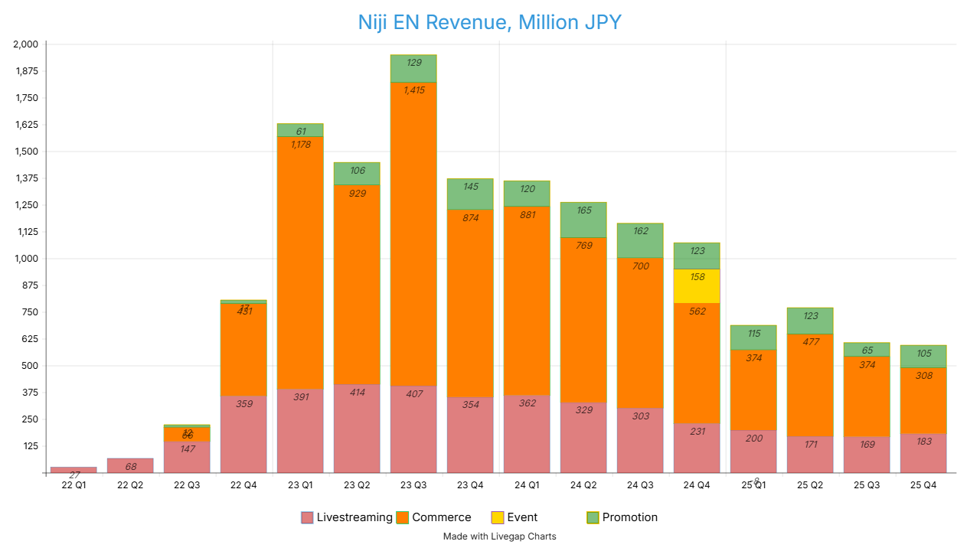
Task: Click the 2,000 y-axis label
Action: point(25,44)
